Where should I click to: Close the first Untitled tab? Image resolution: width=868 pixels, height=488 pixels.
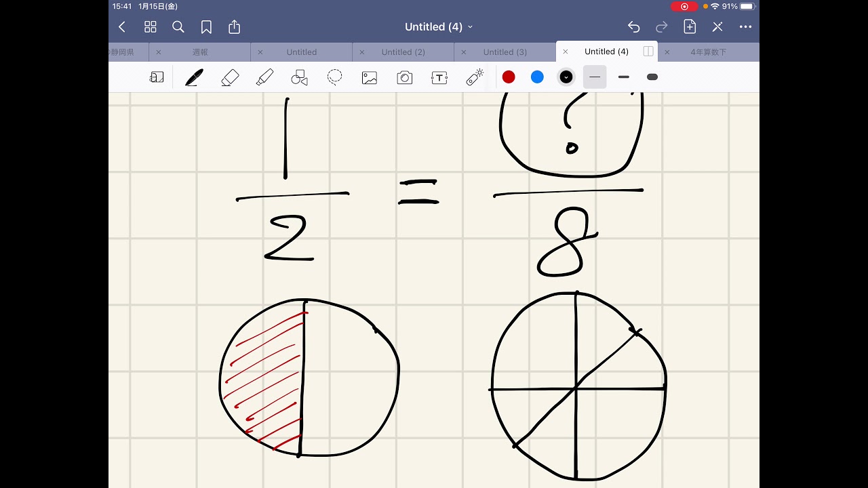point(260,52)
